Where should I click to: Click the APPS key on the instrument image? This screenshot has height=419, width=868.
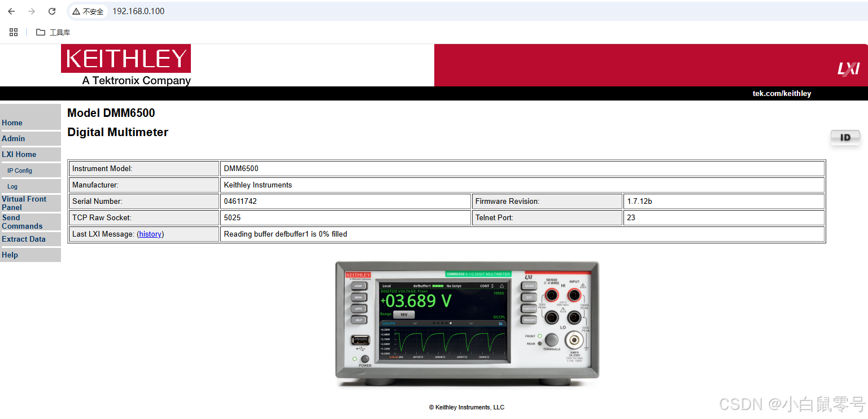359,308
